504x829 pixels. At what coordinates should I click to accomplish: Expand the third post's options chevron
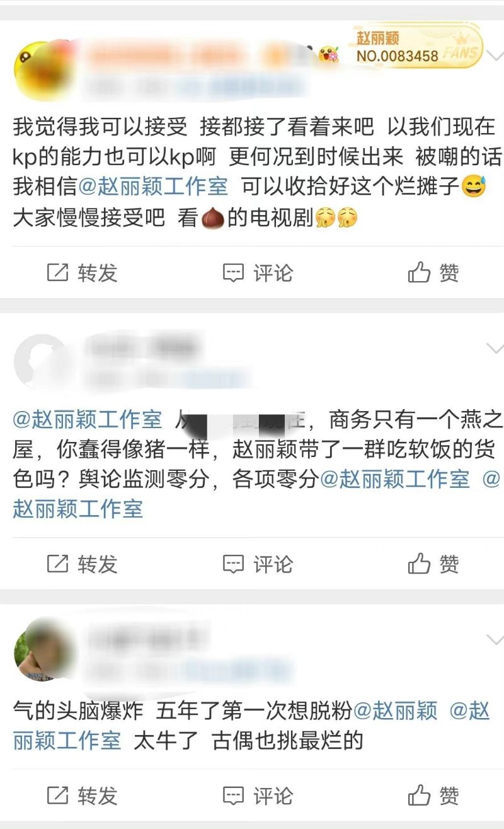click(495, 639)
